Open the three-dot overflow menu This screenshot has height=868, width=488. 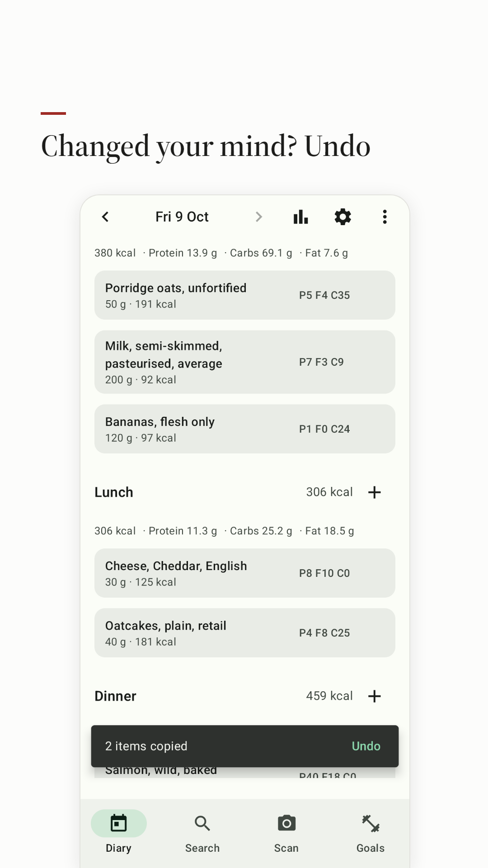pyautogui.click(x=385, y=217)
